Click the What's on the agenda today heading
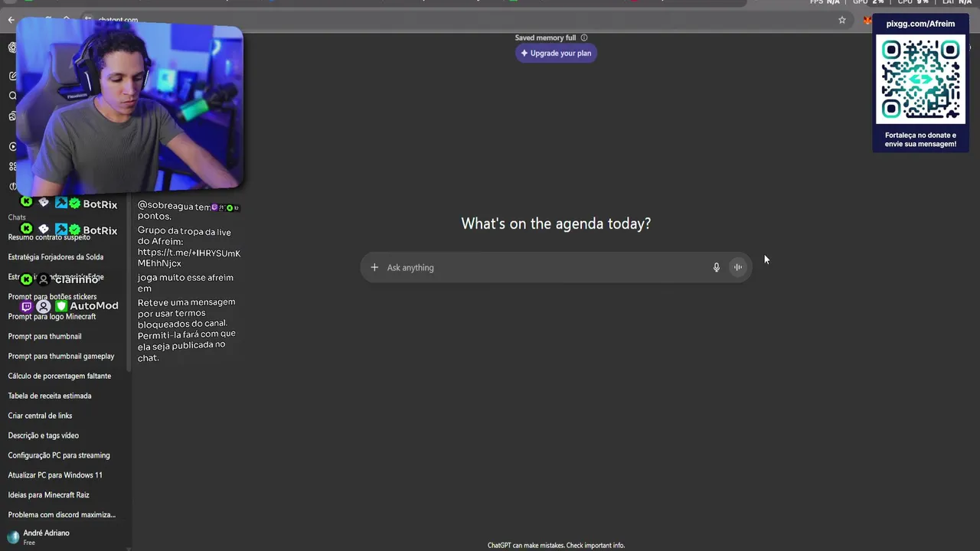 pyautogui.click(x=556, y=223)
